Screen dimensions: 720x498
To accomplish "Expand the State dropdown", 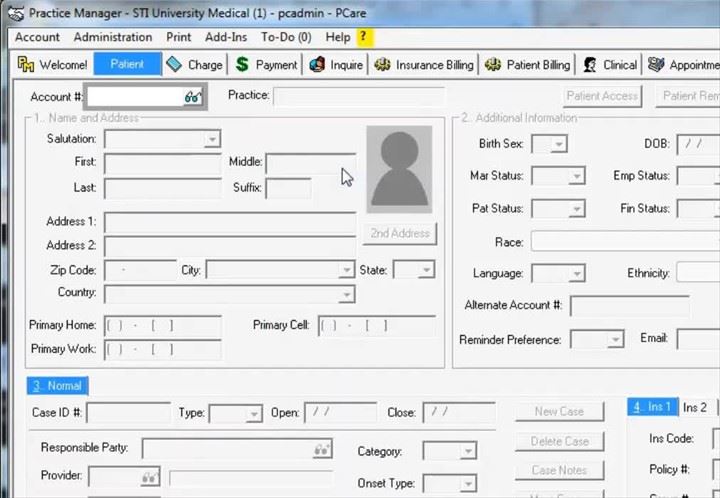I will pyautogui.click(x=427, y=270).
